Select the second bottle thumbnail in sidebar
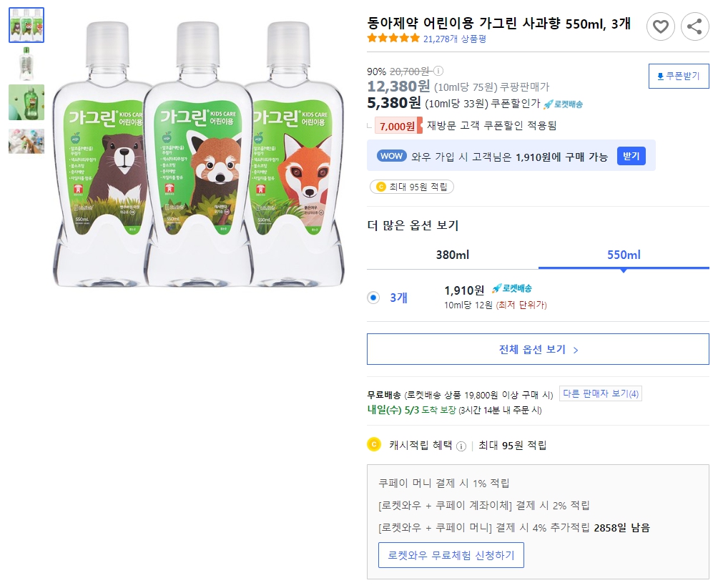The image size is (713, 588). (26, 63)
